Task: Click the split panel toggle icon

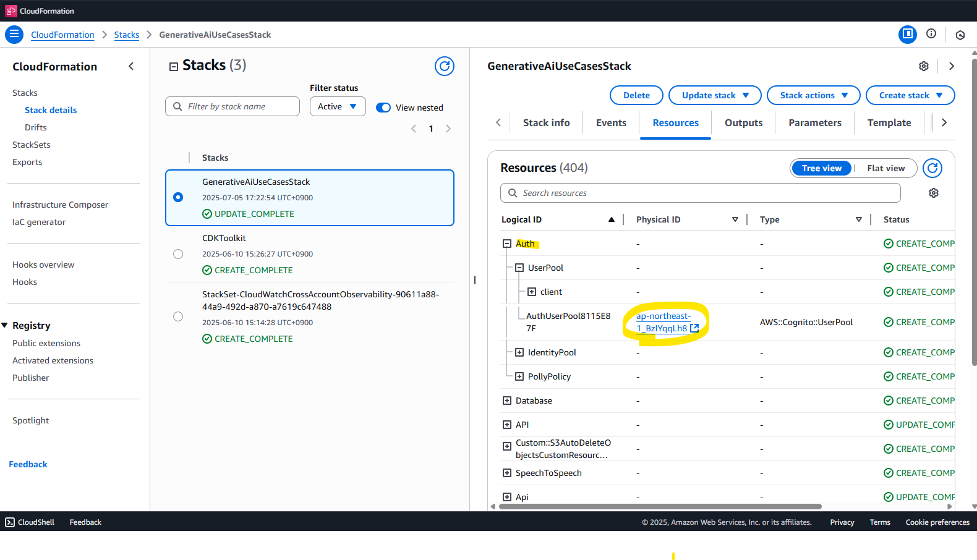Action: coord(908,34)
